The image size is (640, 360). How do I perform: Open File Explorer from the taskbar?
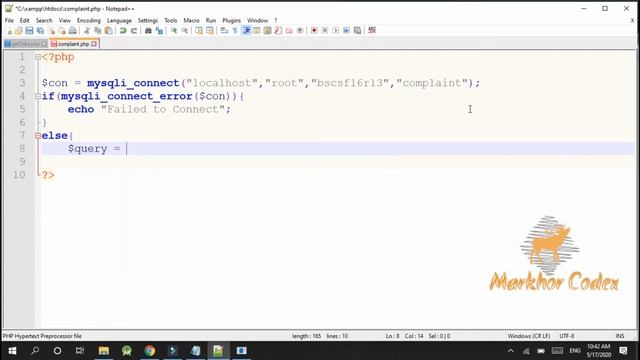click(x=104, y=351)
